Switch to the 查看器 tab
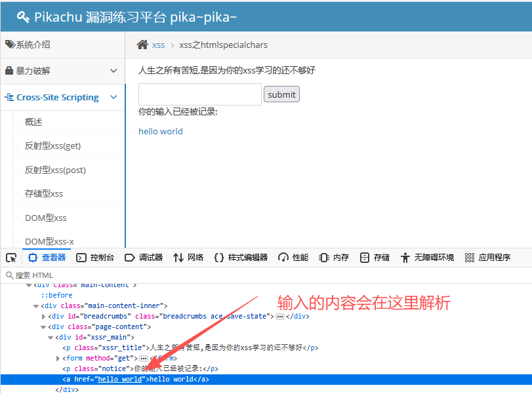532x394 pixels. (x=47, y=258)
